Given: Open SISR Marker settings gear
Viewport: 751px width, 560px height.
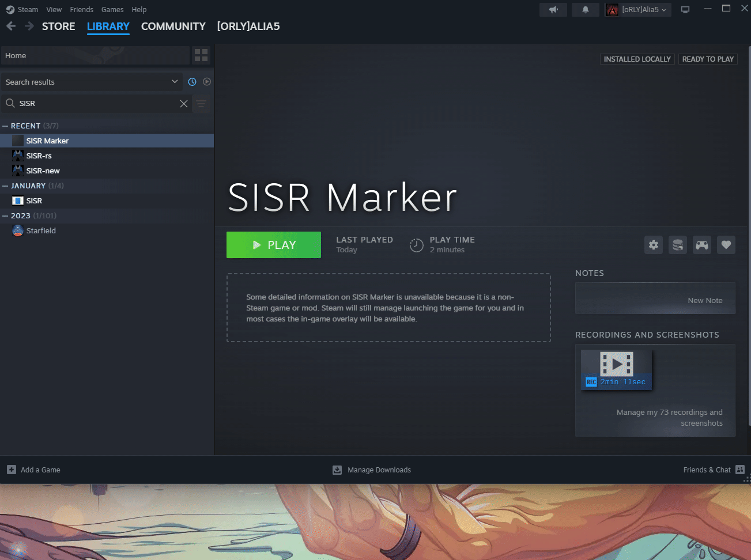Looking at the screenshot, I should pyautogui.click(x=654, y=245).
